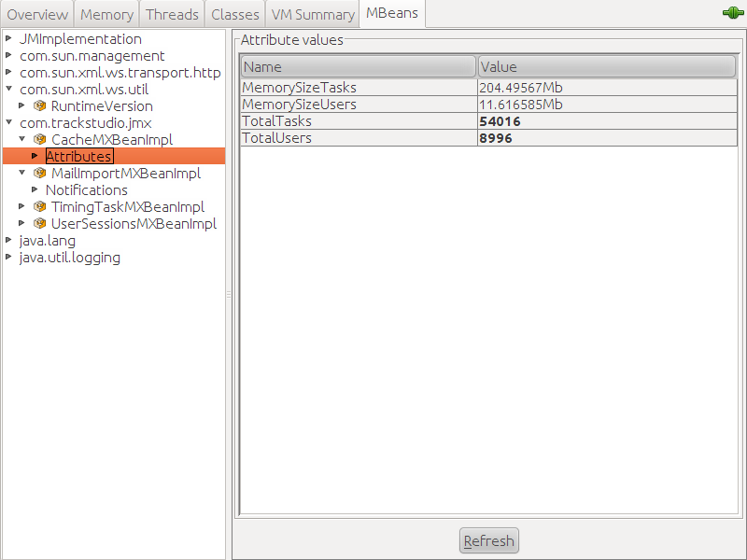
Task: Click the green connection status icon
Action: coord(732,13)
